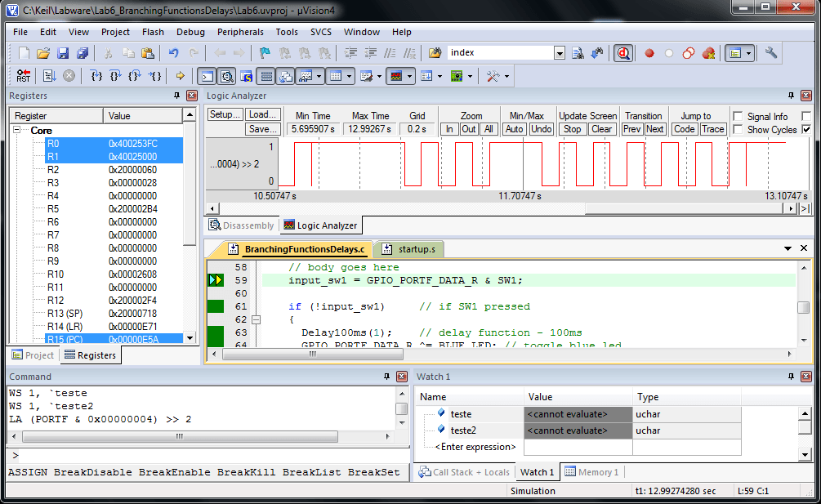Viewport: 821px width, 504px height.
Task: Open the find text 'index' combo dropdown
Action: pyautogui.click(x=560, y=53)
